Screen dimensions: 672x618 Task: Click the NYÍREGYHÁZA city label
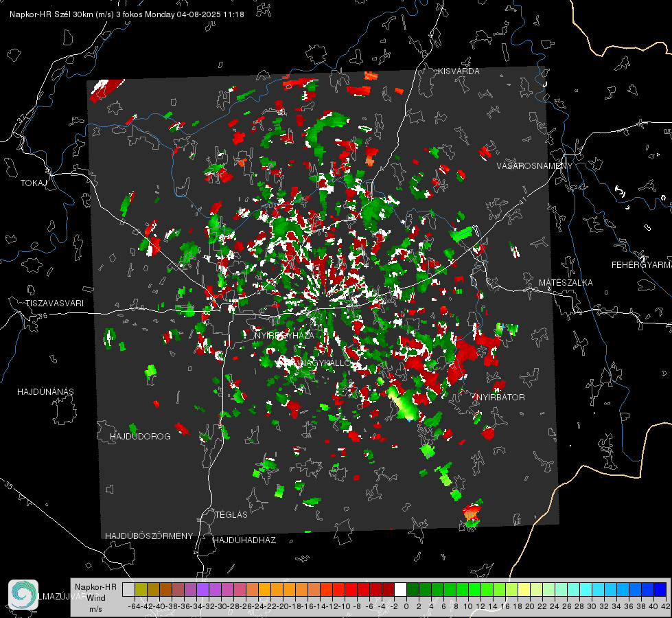point(284,335)
